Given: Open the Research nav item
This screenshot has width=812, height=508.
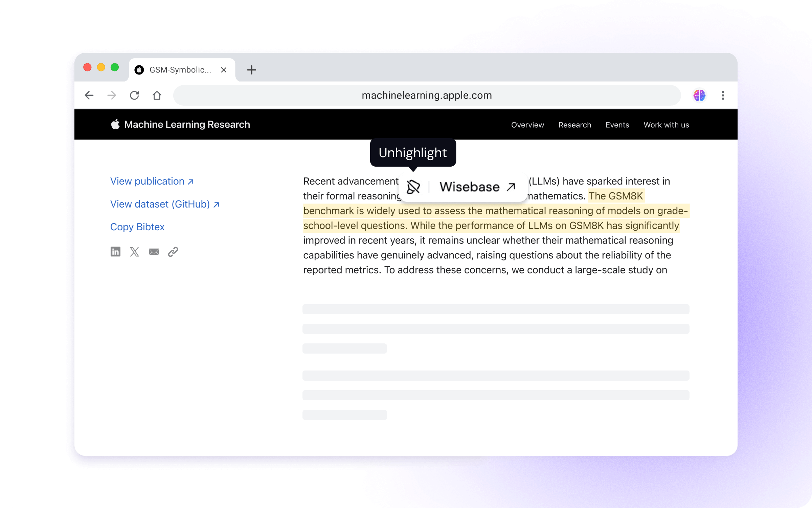Looking at the screenshot, I should (574, 125).
